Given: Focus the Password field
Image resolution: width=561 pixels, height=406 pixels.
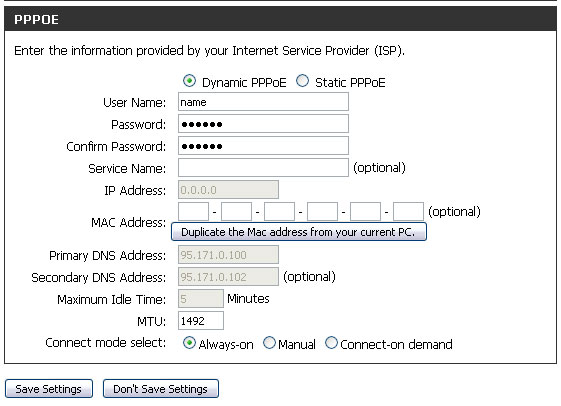Looking at the screenshot, I should point(263,124).
